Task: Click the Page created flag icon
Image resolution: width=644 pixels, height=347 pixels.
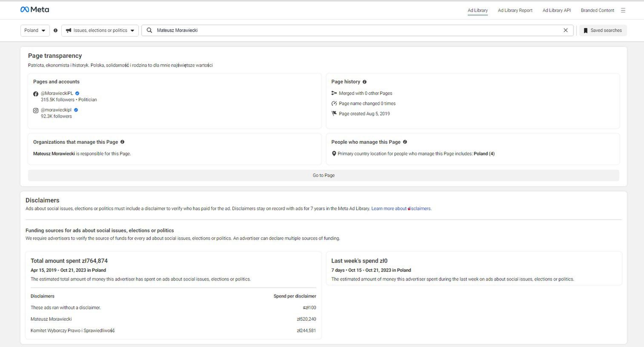Action: point(334,114)
